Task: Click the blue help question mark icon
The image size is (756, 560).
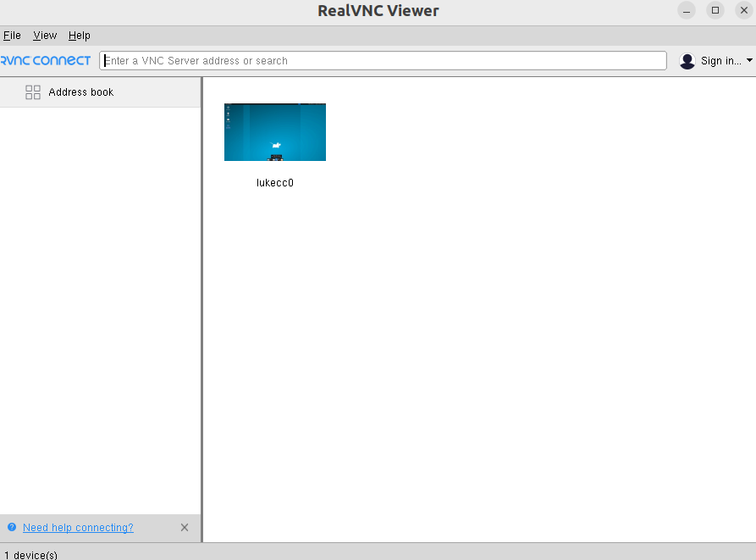Action: coord(12,527)
